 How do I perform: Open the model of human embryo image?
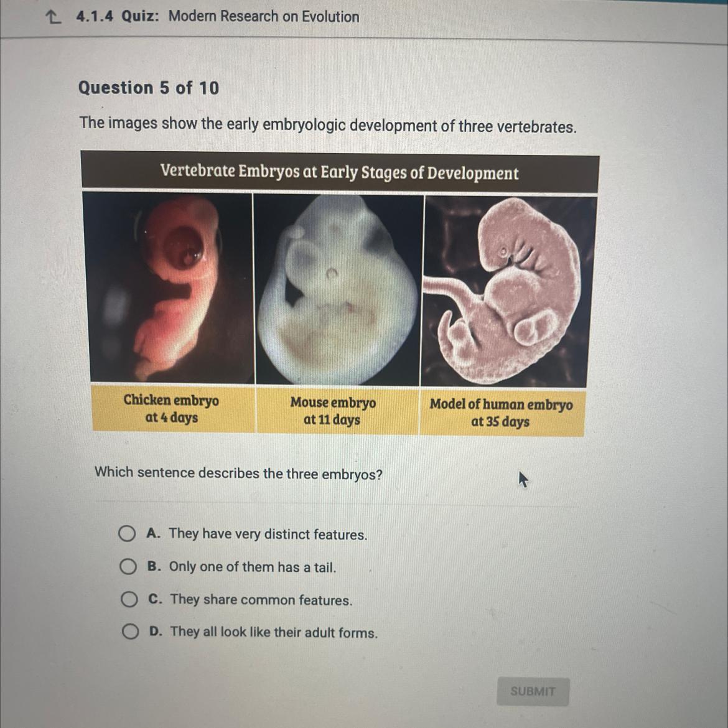click(508, 292)
